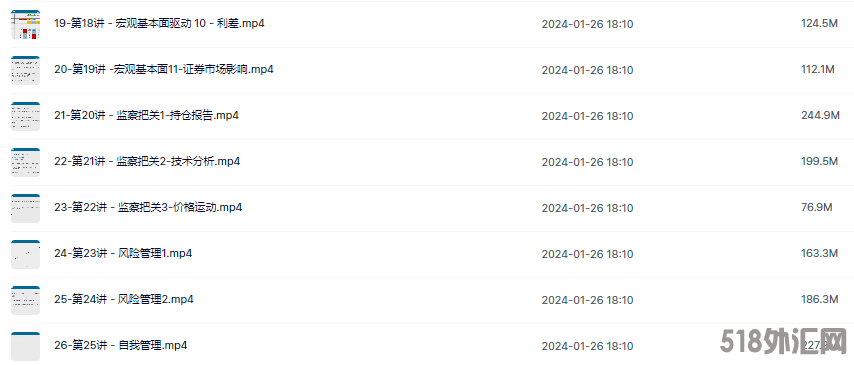Click file name 24-第23讲 风险管理1.mp4
This screenshot has height=365, width=854.
[x=123, y=253]
